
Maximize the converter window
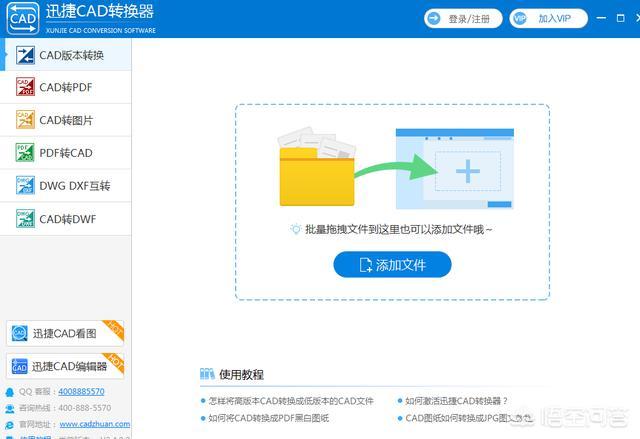coord(620,18)
